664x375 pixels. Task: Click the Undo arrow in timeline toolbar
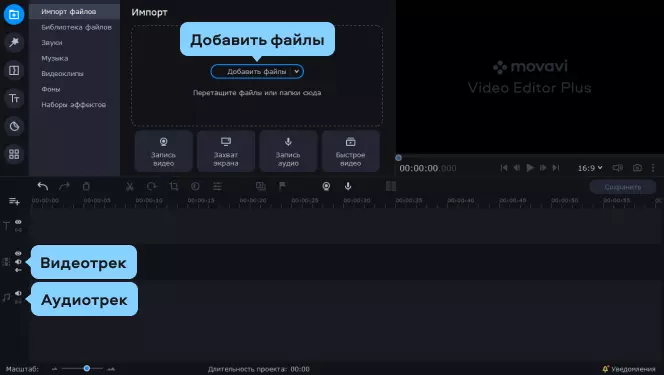(x=42, y=186)
